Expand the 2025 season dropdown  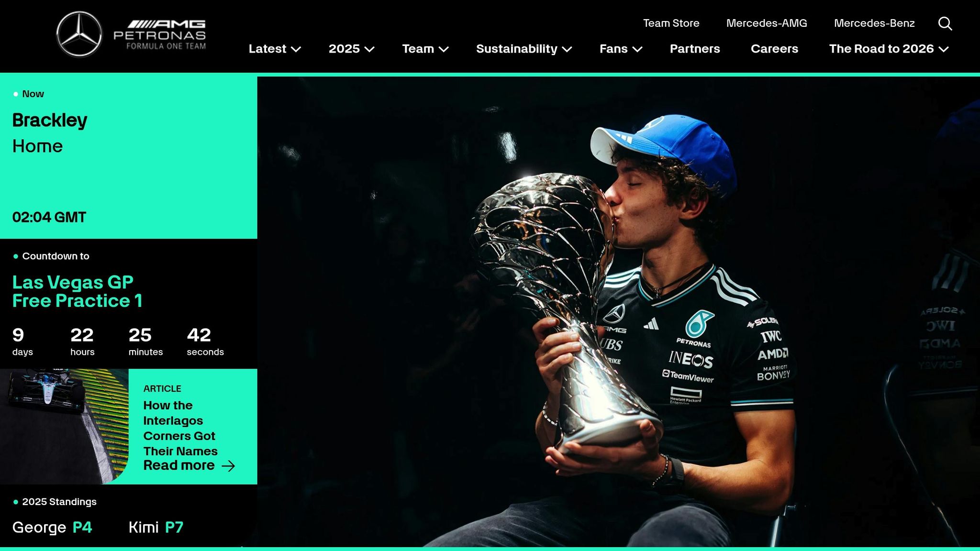(351, 49)
